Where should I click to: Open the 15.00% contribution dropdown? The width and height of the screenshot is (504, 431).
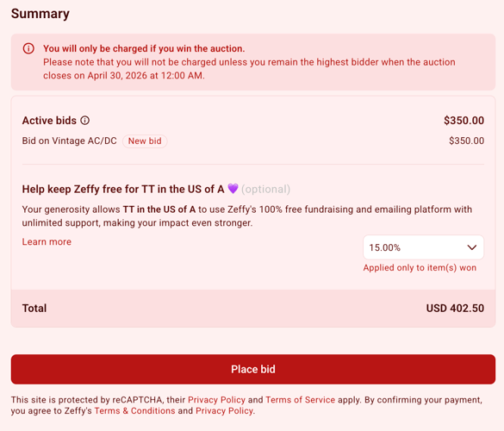coord(423,247)
